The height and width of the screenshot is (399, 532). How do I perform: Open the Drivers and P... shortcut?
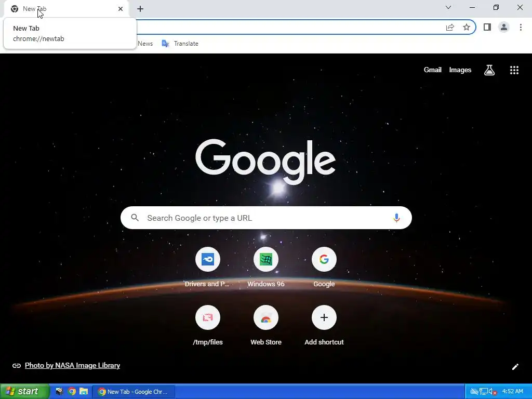[x=208, y=268]
